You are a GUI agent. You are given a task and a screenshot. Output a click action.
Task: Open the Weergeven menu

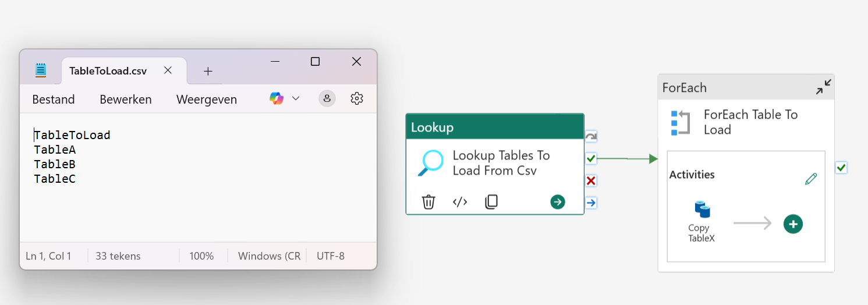(207, 100)
